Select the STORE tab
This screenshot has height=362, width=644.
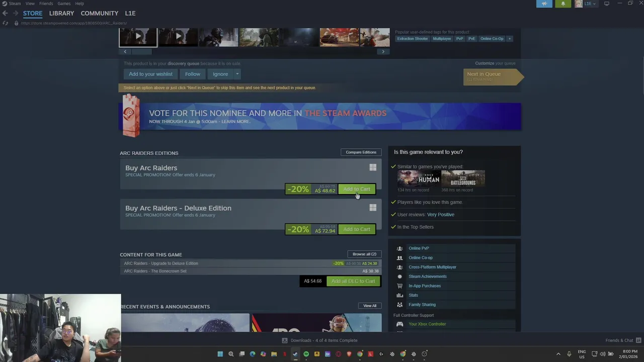33,13
